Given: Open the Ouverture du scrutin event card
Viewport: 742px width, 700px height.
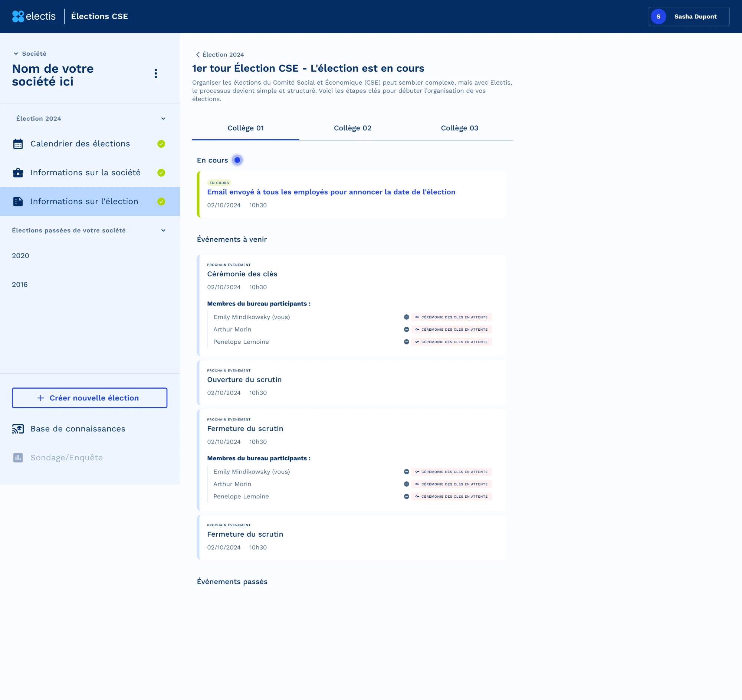Looking at the screenshot, I should 351,383.
